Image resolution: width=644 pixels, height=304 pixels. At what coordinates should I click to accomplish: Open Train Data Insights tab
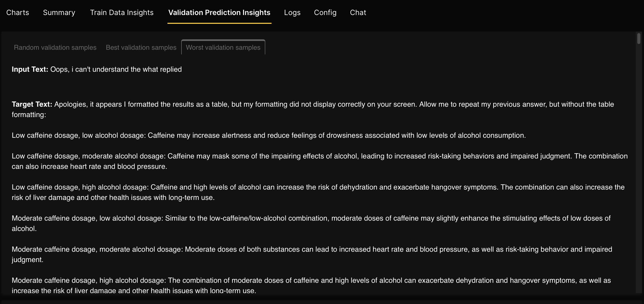pos(122,12)
